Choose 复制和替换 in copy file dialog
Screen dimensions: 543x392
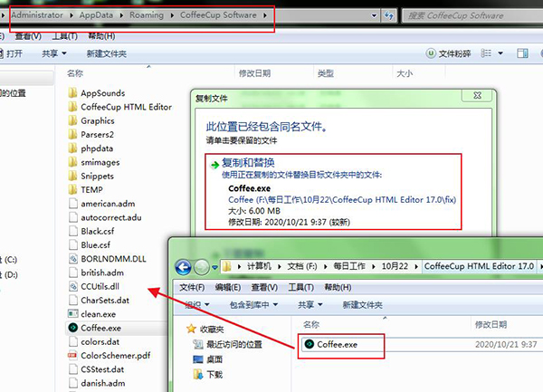tap(333, 192)
